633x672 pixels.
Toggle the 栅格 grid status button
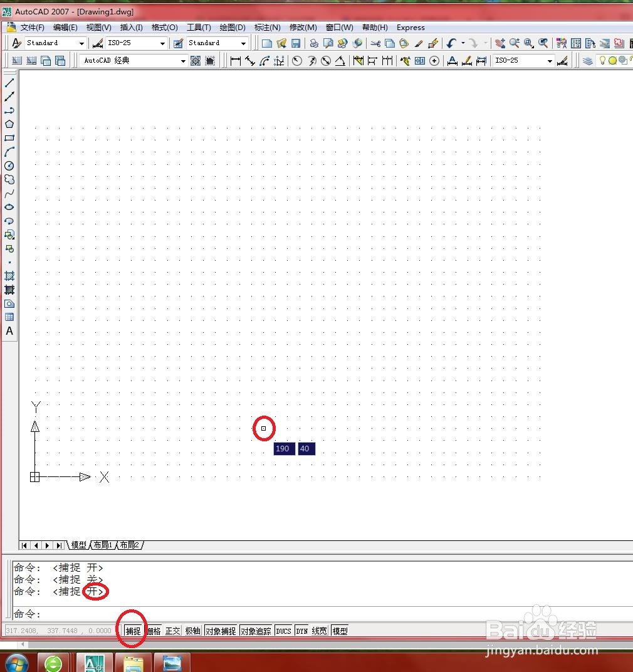(x=154, y=631)
